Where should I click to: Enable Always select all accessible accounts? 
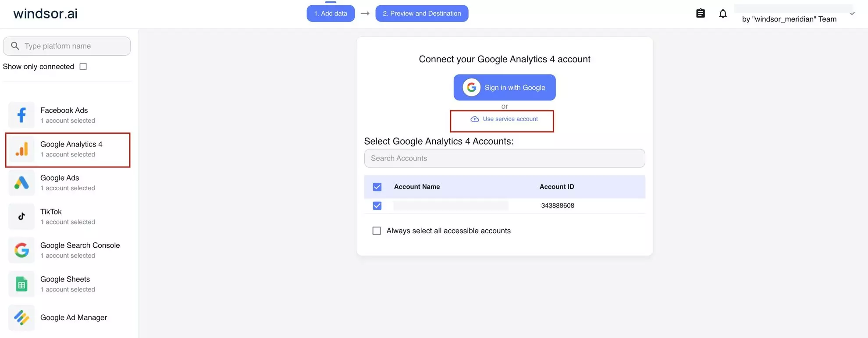point(377,231)
